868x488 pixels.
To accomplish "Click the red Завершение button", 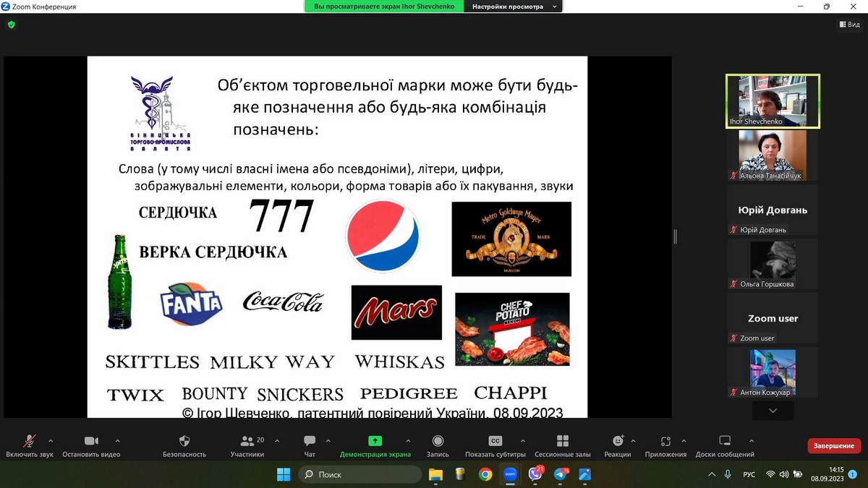I will tap(833, 446).
